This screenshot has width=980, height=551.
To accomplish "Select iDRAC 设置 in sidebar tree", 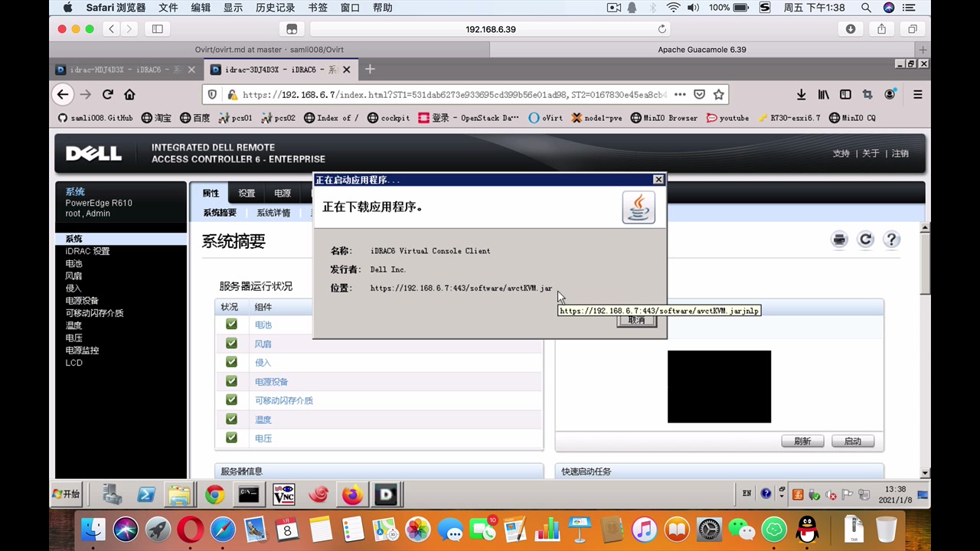I will pos(87,251).
